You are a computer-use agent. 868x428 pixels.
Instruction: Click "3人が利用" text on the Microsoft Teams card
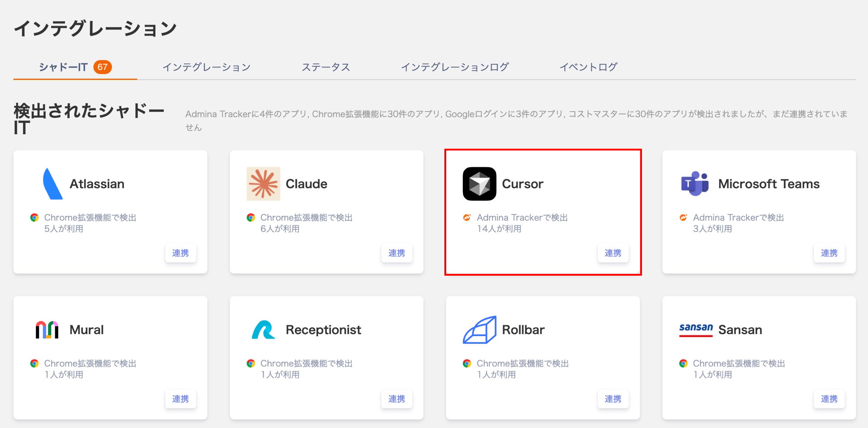point(712,229)
